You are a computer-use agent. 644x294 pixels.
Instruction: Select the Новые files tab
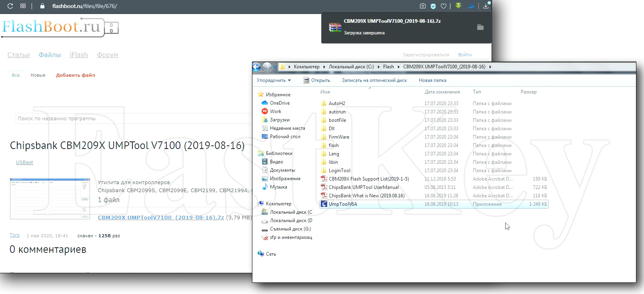[38, 75]
